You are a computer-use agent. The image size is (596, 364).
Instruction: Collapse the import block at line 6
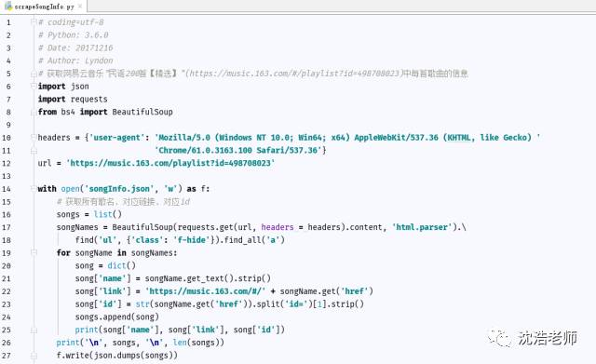click(34, 87)
